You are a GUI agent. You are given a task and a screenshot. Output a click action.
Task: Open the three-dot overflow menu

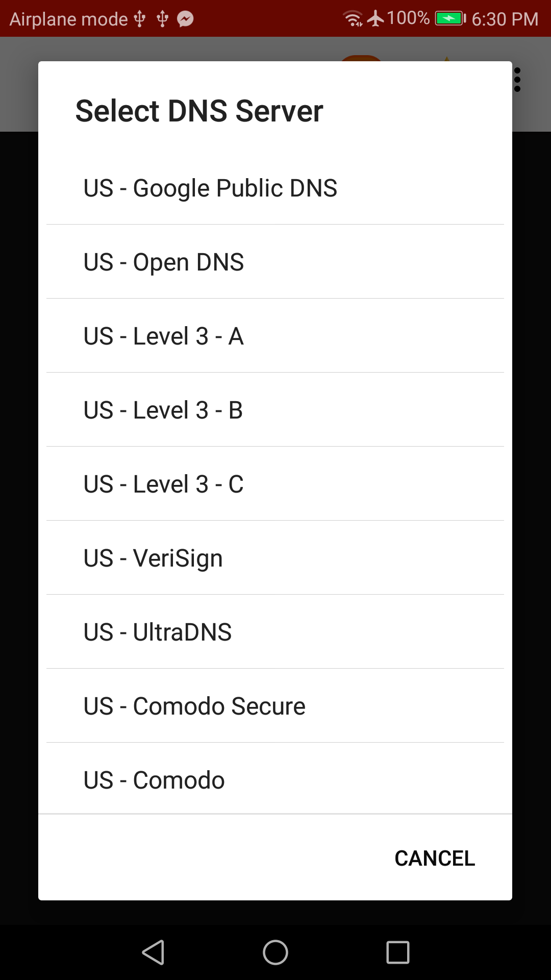point(517,80)
